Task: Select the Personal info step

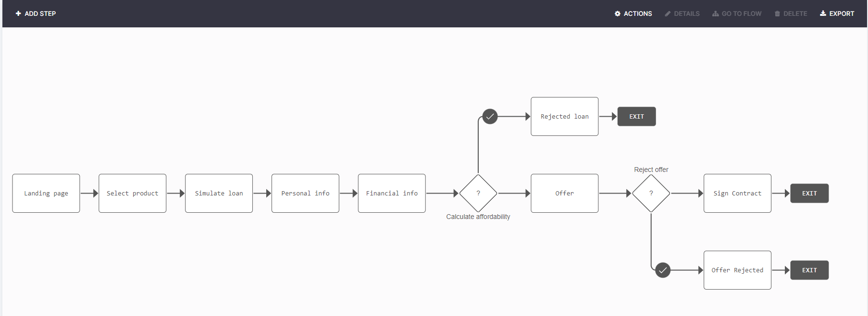Action: click(x=305, y=193)
